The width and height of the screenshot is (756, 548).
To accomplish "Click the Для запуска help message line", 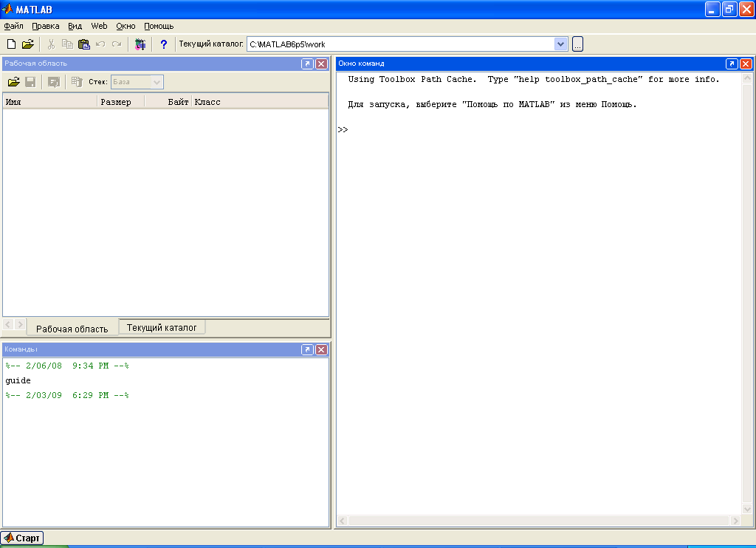I will click(492, 104).
